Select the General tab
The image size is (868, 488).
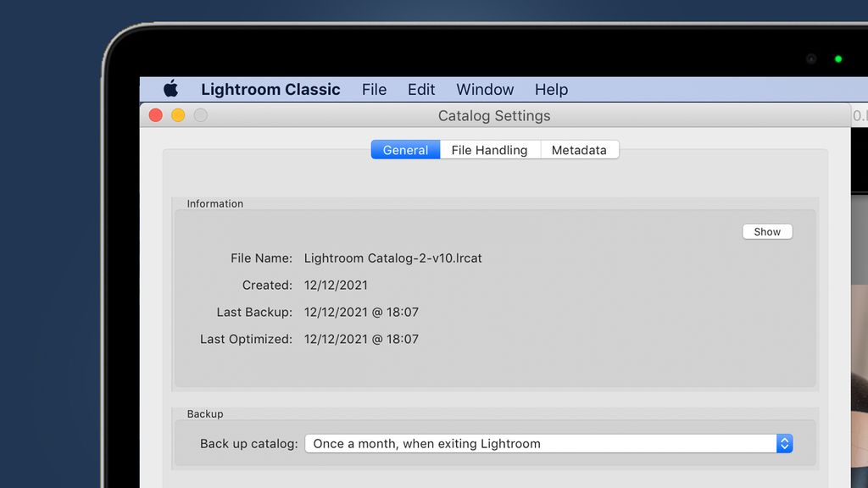pos(404,150)
